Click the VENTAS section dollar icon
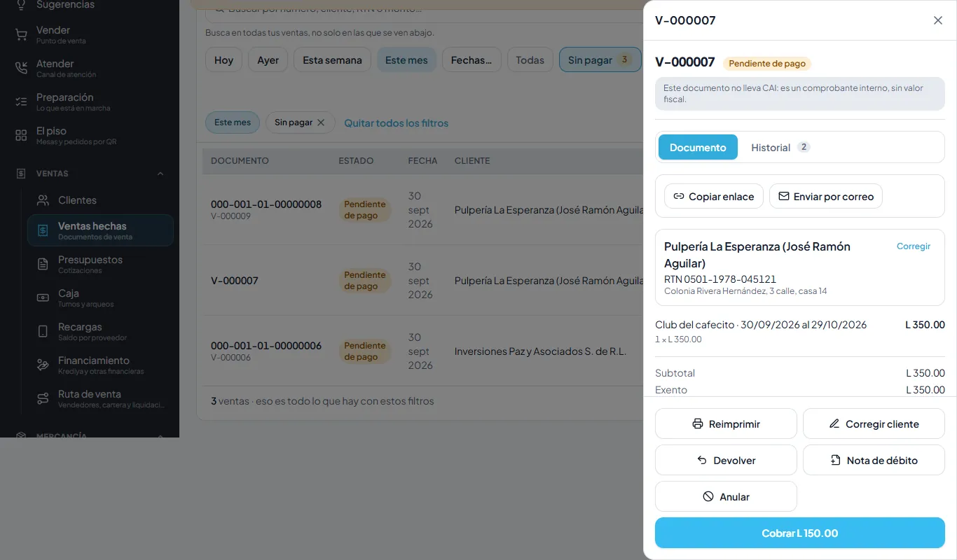The image size is (957, 560). (x=21, y=174)
